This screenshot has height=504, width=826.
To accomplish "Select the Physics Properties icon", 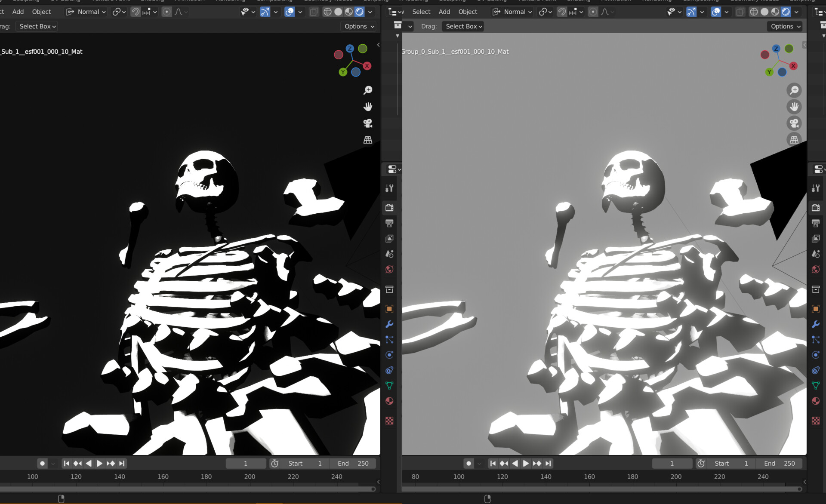I will click(389, 355).
